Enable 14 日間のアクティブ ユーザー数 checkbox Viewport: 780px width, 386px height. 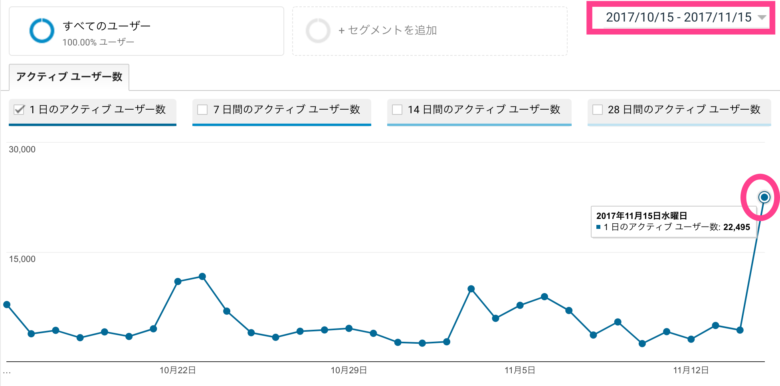[x=397, y=110]
